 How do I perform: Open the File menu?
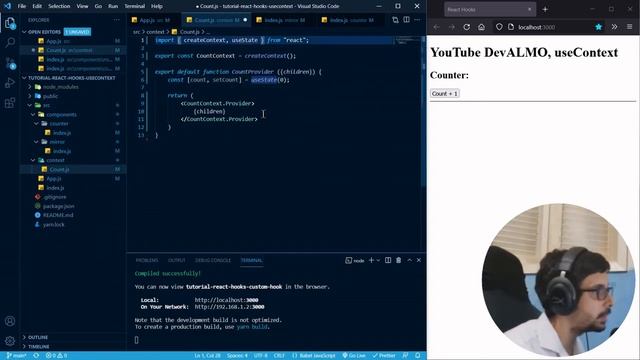click(22, 6)
